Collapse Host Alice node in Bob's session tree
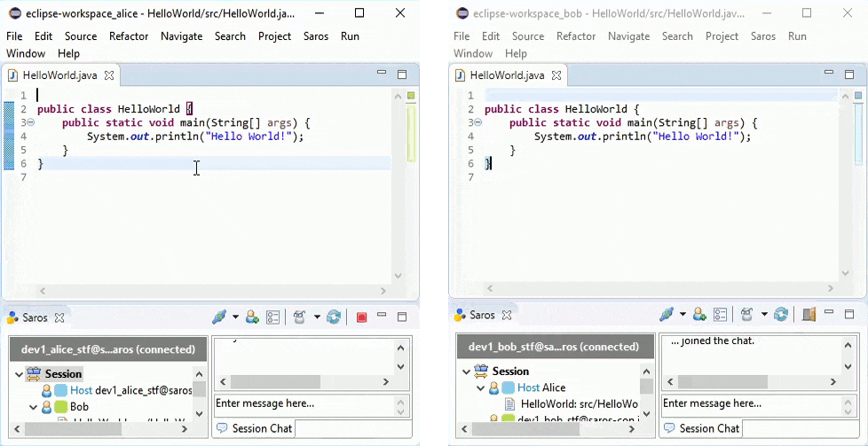The height and width of the screenshot is (446, 868). coord(480,387)
